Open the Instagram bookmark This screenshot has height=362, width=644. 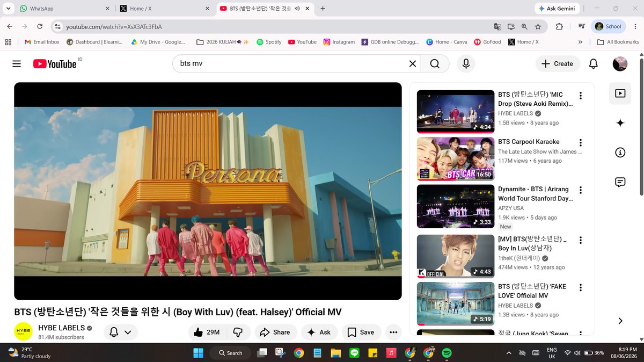[339, 42]
